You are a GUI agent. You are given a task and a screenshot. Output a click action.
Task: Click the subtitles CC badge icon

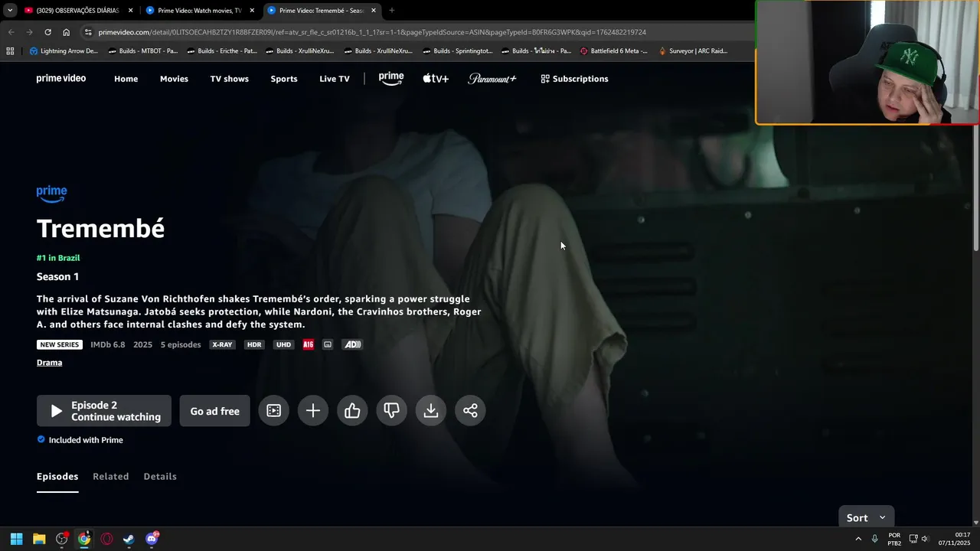328,344
